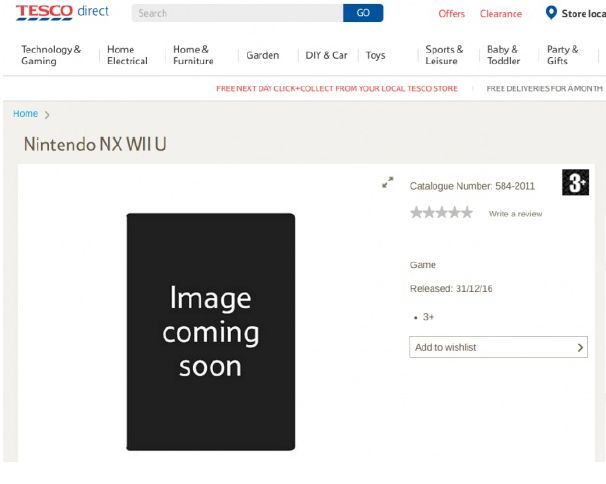Open the Garden category
Viewport: 606px width, 484px height.
(263, 55)
